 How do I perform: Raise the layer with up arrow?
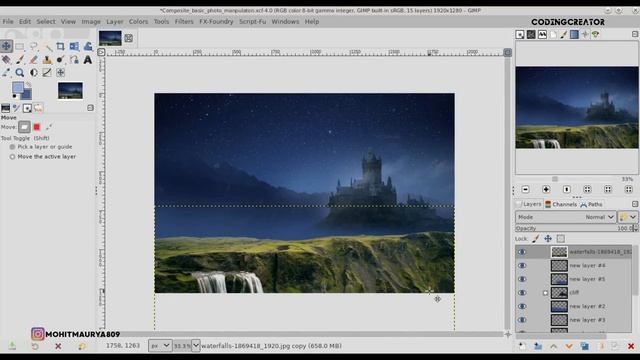click(x=553, y=346)
